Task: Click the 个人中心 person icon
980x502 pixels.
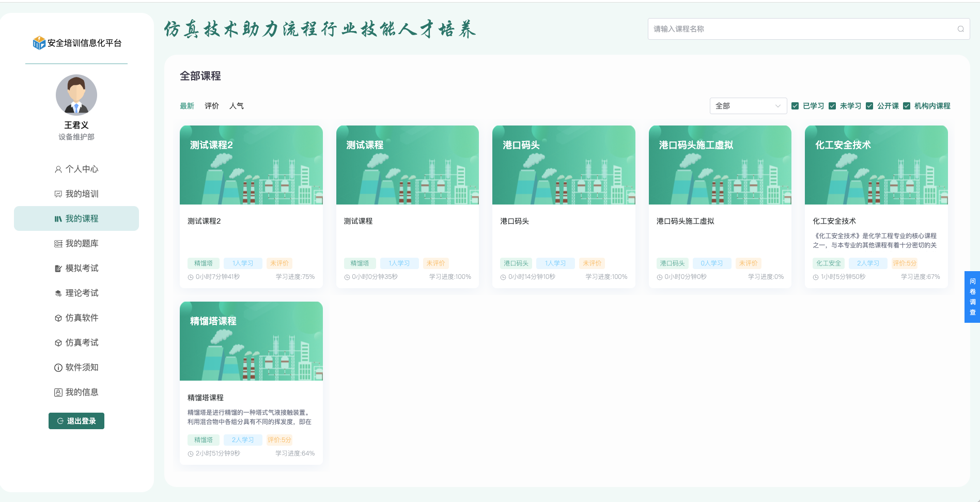Action: (x=58, y=169)
